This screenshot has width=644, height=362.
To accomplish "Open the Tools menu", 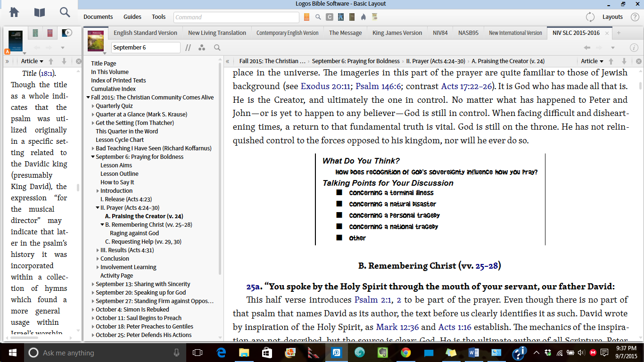I will (159, 17).
